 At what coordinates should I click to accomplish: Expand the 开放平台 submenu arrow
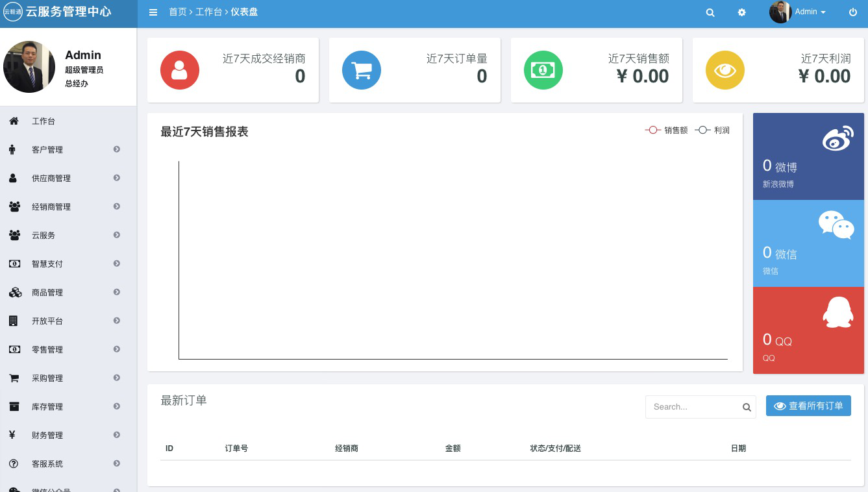tap(117, 321)
